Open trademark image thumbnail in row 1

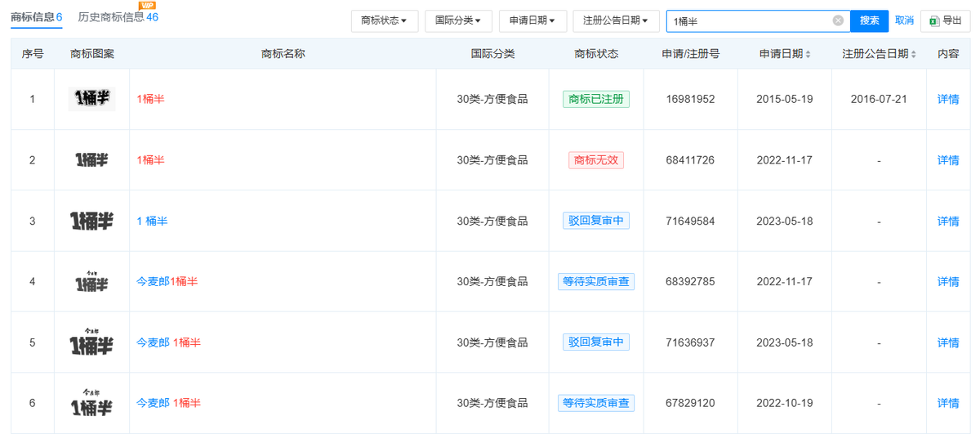coord(91,99)
